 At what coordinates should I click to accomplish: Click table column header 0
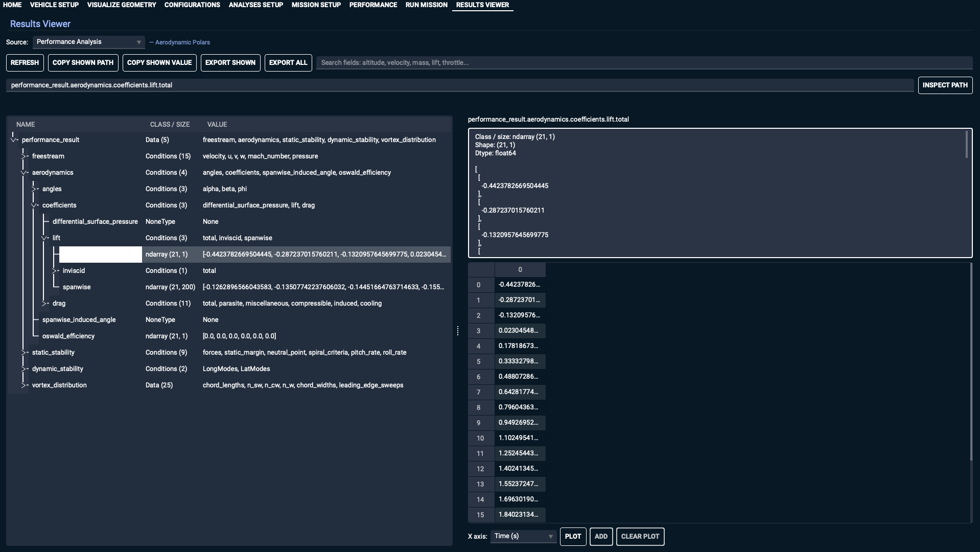pos(520,269)
